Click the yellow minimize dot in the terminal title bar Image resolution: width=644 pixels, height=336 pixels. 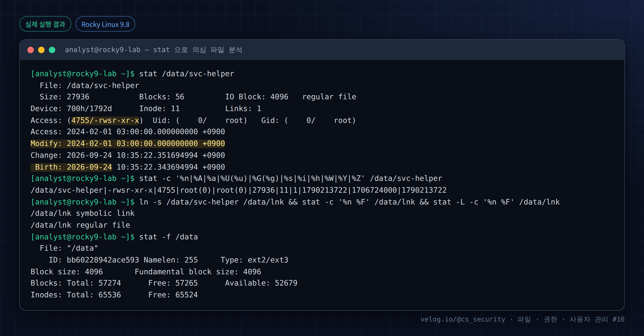click(x=41, y=50)
